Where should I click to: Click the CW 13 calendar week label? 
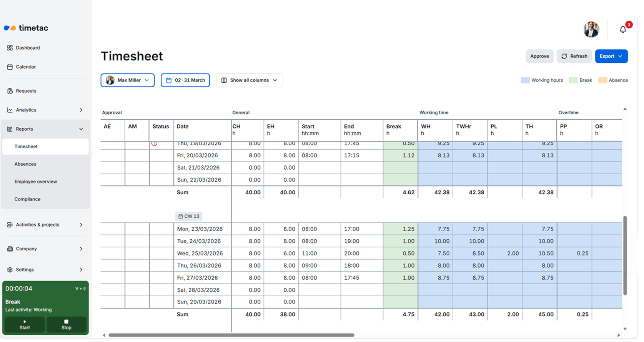coord(189,216)
